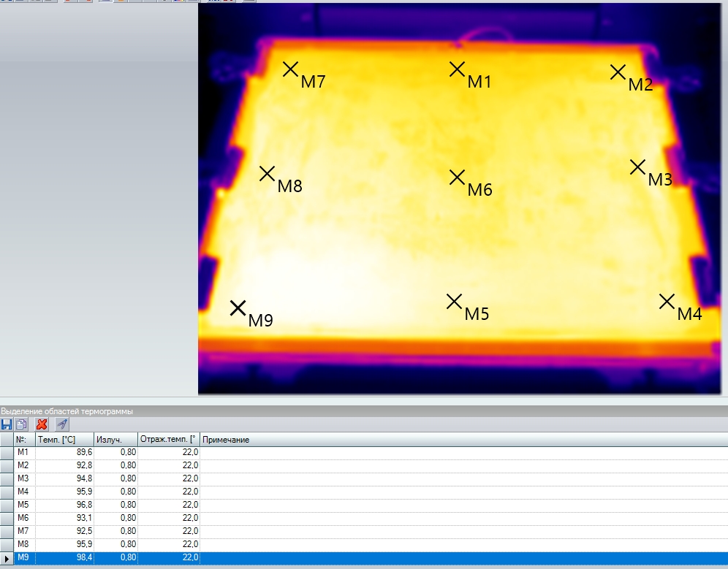This screenshot has height=569, width=728.
Task: Select the M9 cross marker on the thermogram
Action: point(238,308)
